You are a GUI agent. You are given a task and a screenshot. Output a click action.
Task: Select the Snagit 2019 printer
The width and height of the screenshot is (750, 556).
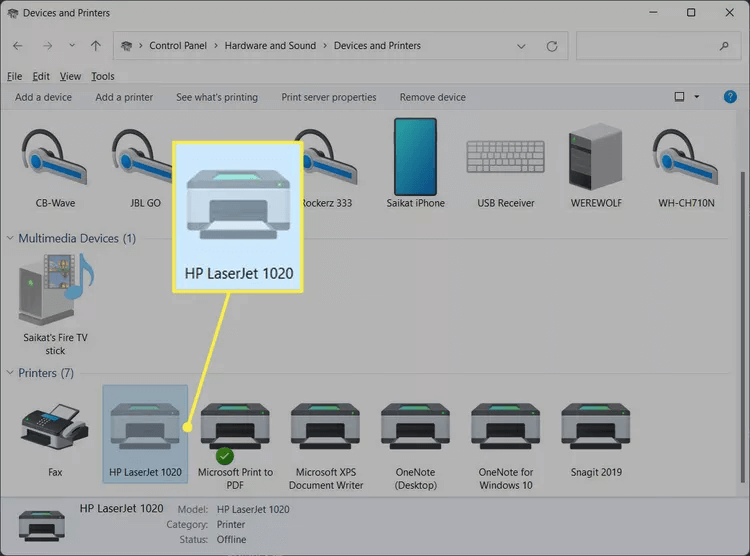(596, 439)
